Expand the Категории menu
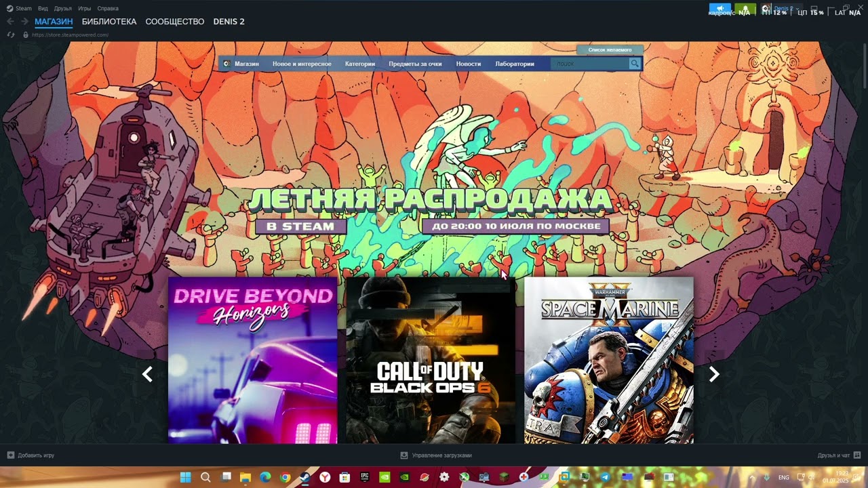This screenshot has width=868, height=488. [x=360, y=64]
